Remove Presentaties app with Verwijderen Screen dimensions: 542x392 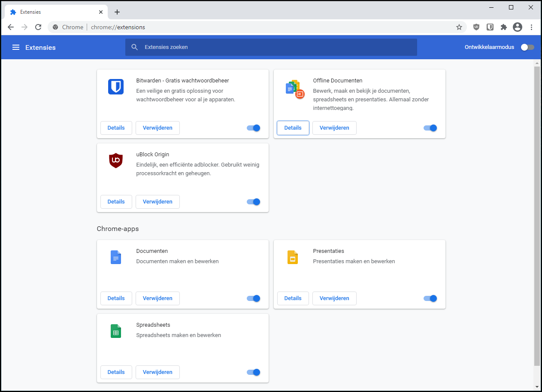click(334, 298)
